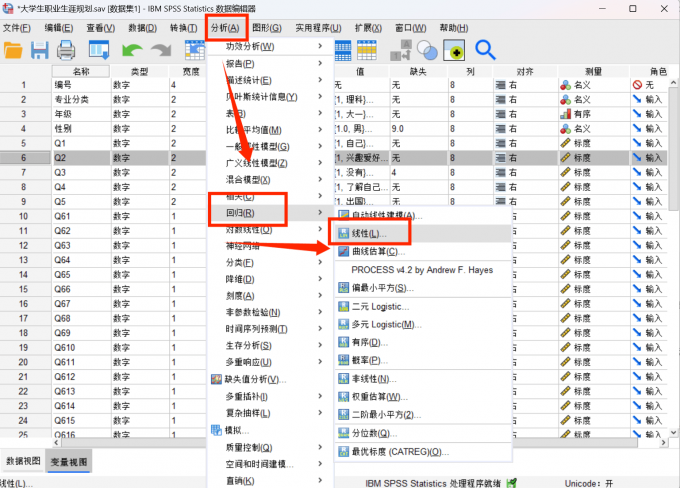Screen dimensions: 680x488
Task: Open the 文件 menu
Action: pos(17,28)
